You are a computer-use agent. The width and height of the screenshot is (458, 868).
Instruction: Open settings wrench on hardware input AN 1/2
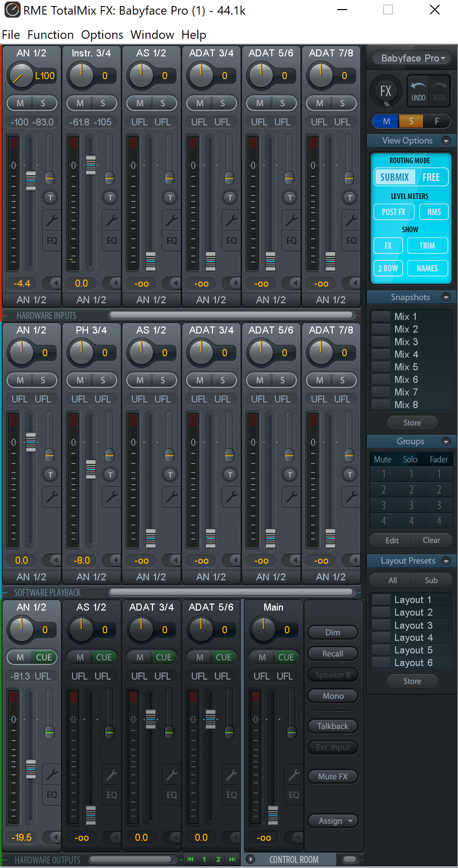52,220
